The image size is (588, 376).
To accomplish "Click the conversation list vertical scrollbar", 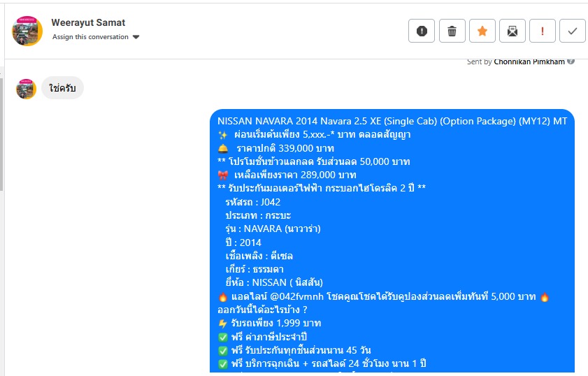I will pyautogui.click(x=1, y=135).
